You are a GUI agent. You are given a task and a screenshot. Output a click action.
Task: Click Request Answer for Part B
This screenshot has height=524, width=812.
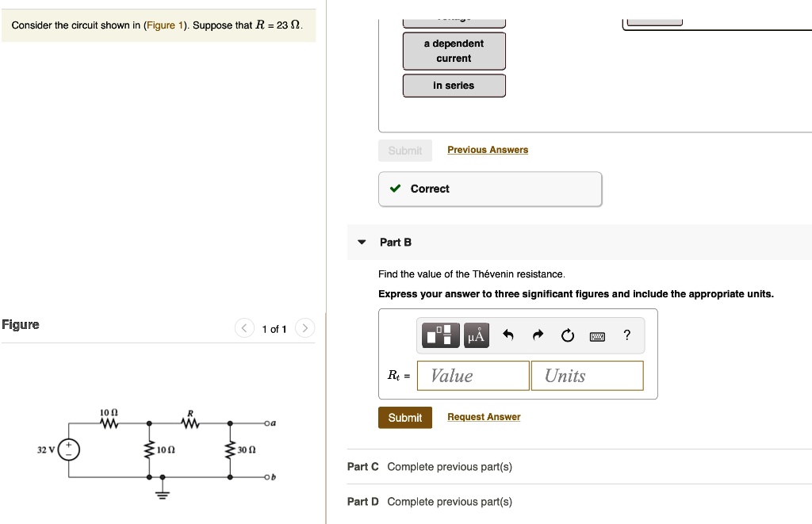click(x=484, y=416)
